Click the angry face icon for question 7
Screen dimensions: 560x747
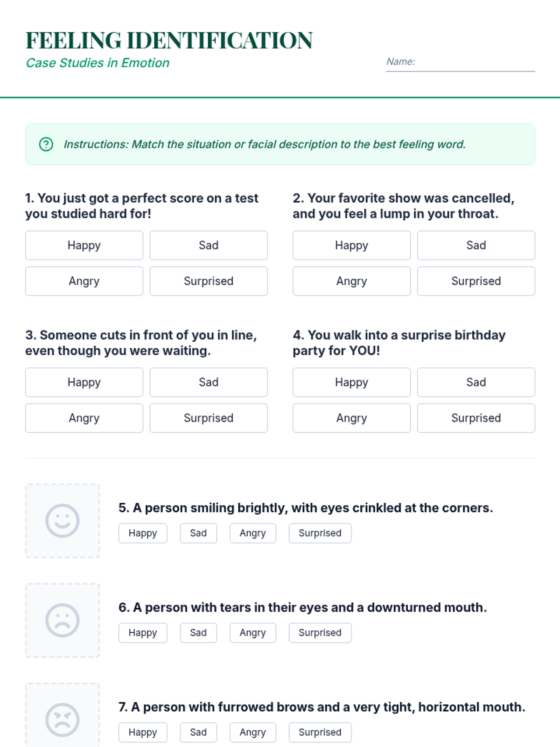[63, 719]
